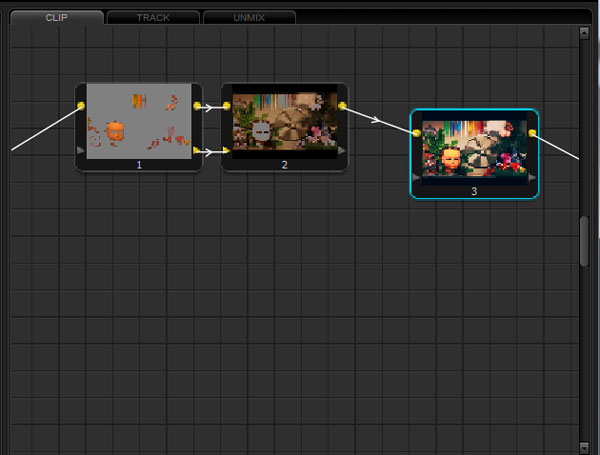Click node 3 yellow RGB input connector
This screenshot has width=600, height=455.
click(417, 133)
